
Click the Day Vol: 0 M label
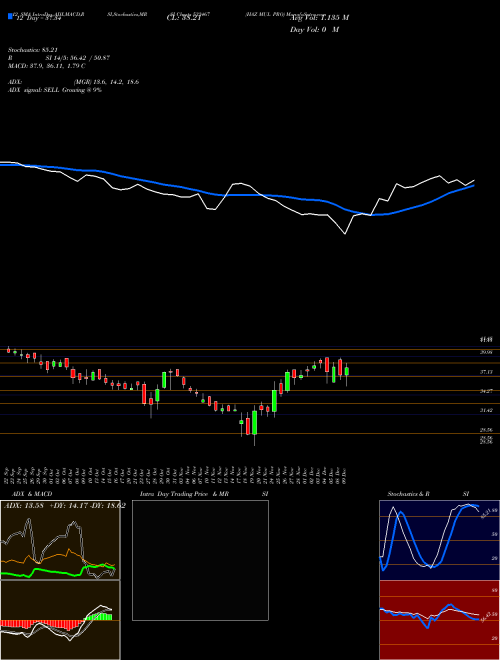314,30
